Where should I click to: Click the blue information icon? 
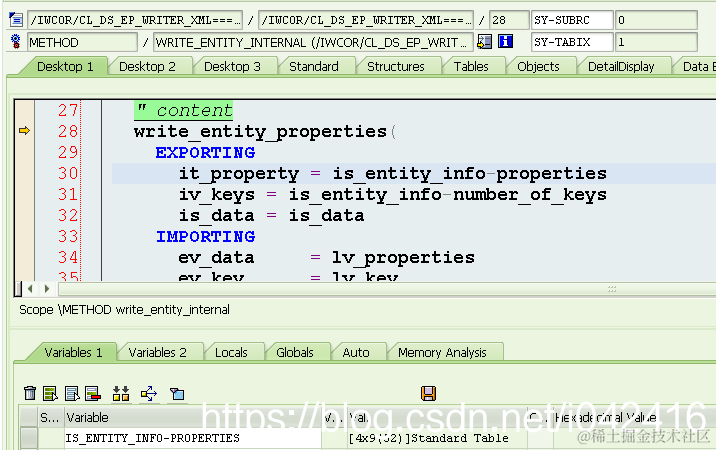[505, 42]
